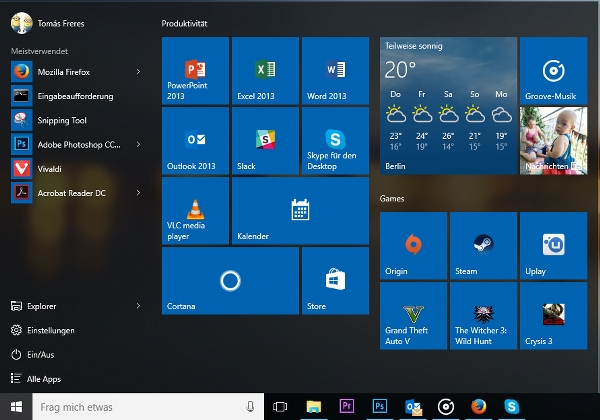Launch the Steam tile

pyautogui.click(x=483, y=246)
